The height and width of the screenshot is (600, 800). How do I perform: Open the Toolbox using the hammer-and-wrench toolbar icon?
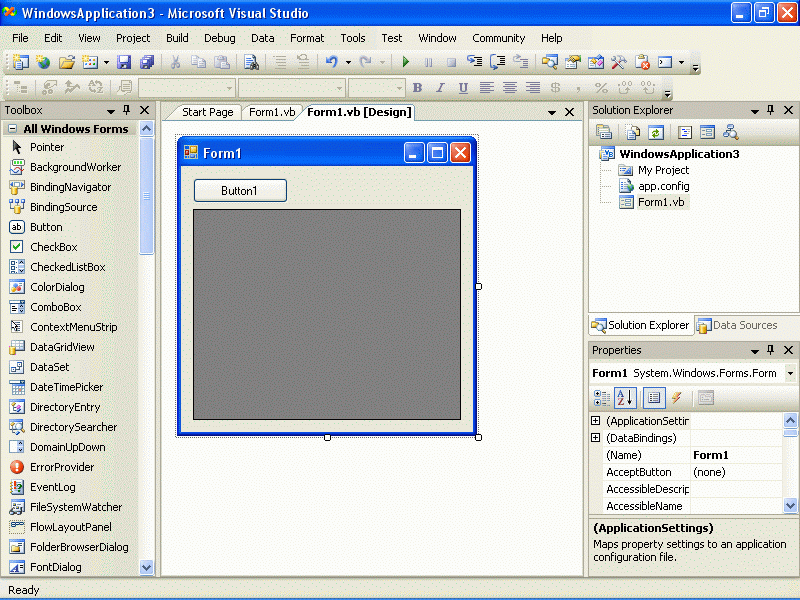[618, 62]
